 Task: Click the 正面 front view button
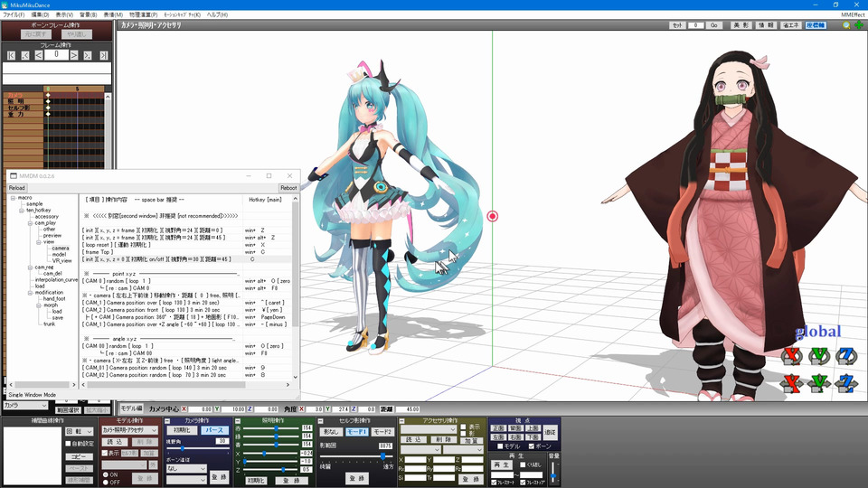[497, 428]
